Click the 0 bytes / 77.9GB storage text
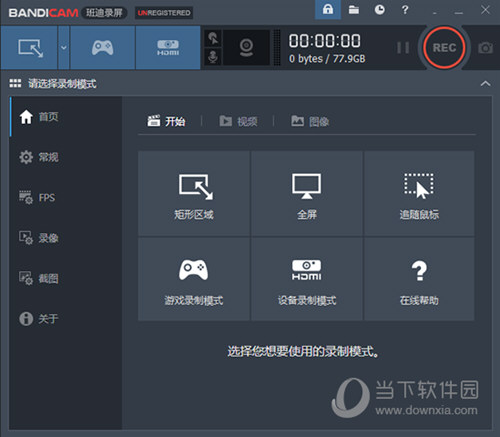The height and width of the screenshot is (437, 500). point(327,59)
